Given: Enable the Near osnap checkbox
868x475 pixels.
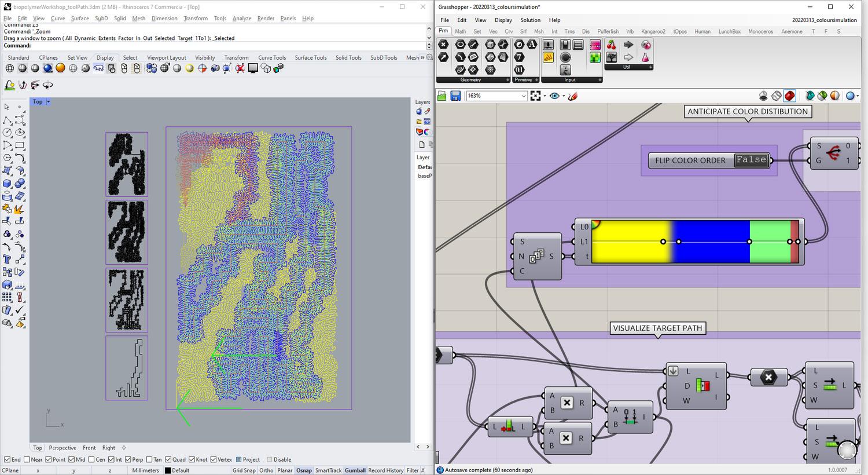Looking at the screenshot, I should point(25,459).
